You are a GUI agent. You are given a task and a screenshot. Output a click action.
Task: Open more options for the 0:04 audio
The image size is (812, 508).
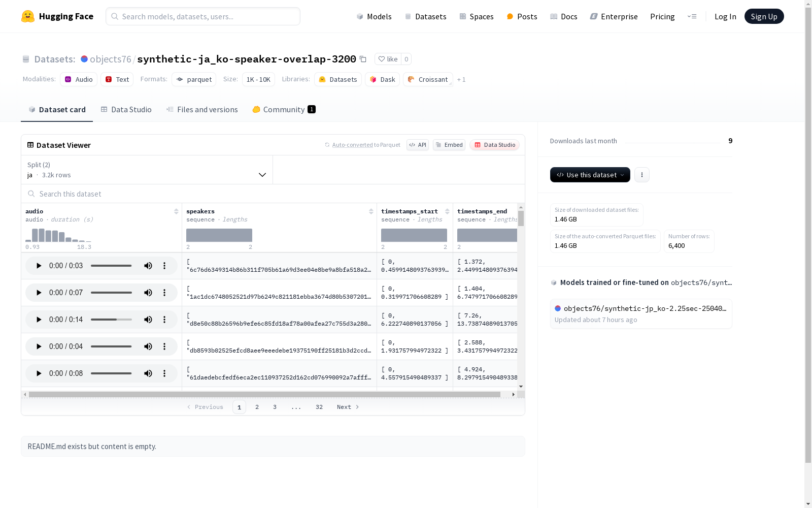(x=164, y=346)
